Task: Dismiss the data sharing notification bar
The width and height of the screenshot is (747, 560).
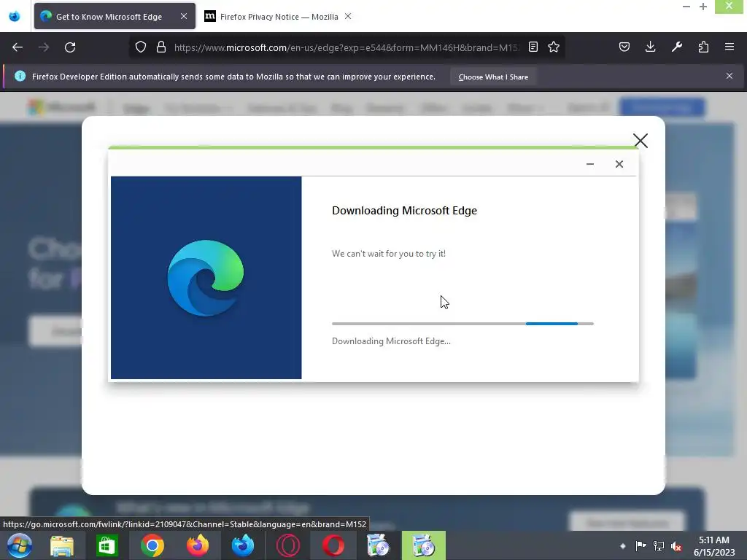Action: click(729, 76)
